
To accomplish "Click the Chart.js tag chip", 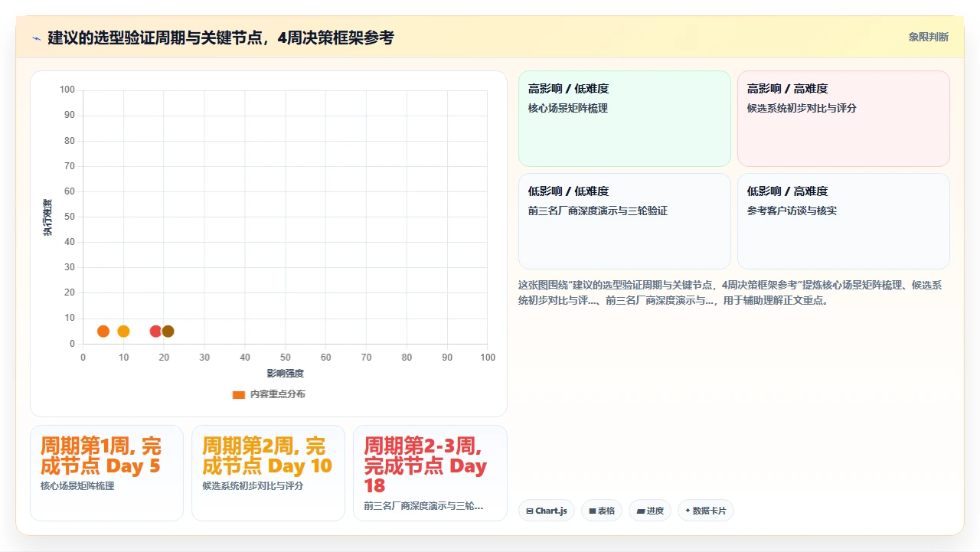I will tap(547, 511).
